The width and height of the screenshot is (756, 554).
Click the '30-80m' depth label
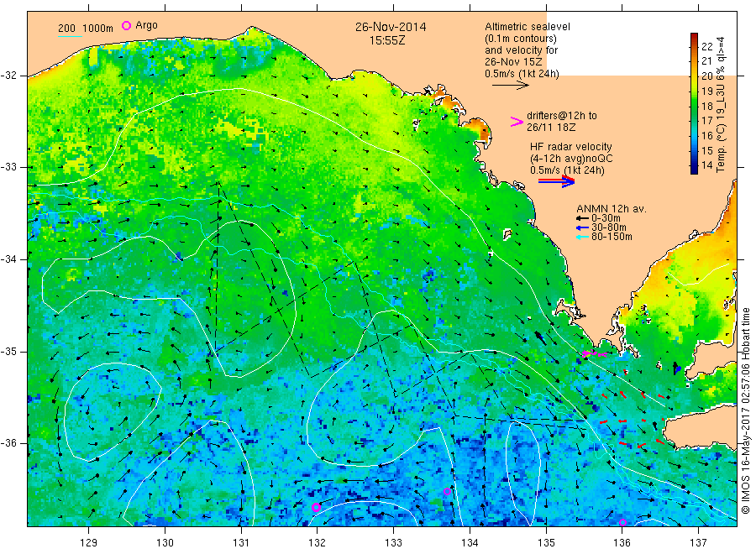pos(608,227)
